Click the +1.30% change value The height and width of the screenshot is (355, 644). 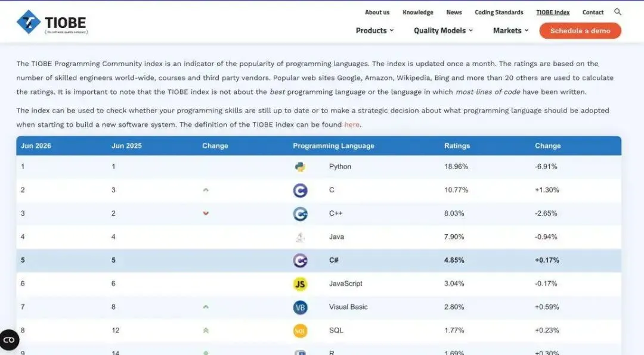pos(547,190)
